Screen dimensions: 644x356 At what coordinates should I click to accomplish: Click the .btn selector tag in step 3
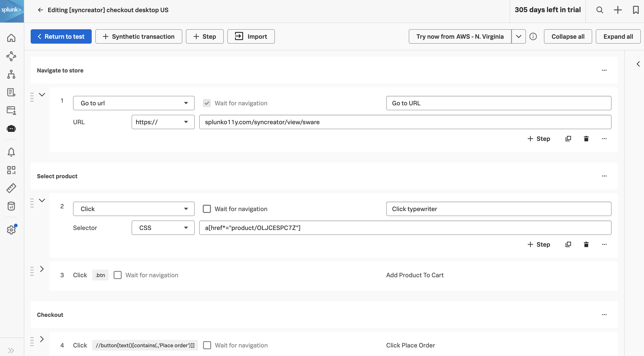pos(100,275)
